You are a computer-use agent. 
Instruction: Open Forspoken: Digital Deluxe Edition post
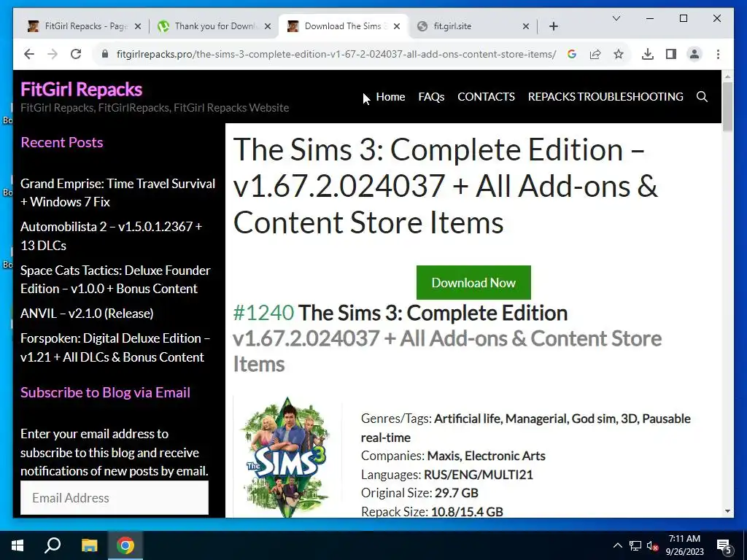[115, 348]
